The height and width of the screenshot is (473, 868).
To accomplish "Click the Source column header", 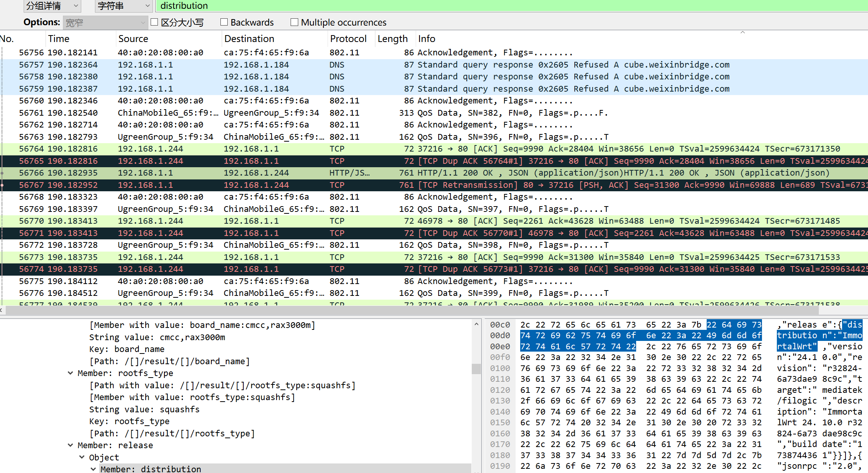I will pyautogui.click(x=133, y=39).
